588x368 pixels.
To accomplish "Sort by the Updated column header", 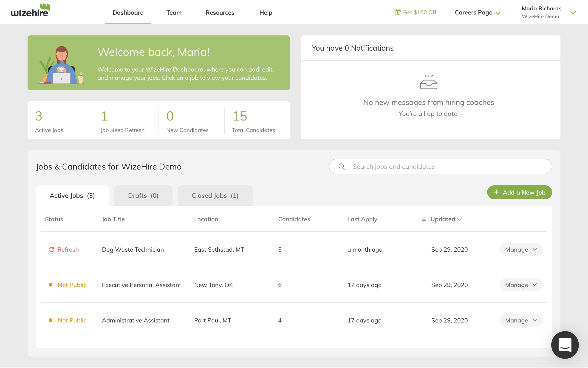I will click(446, 219).
